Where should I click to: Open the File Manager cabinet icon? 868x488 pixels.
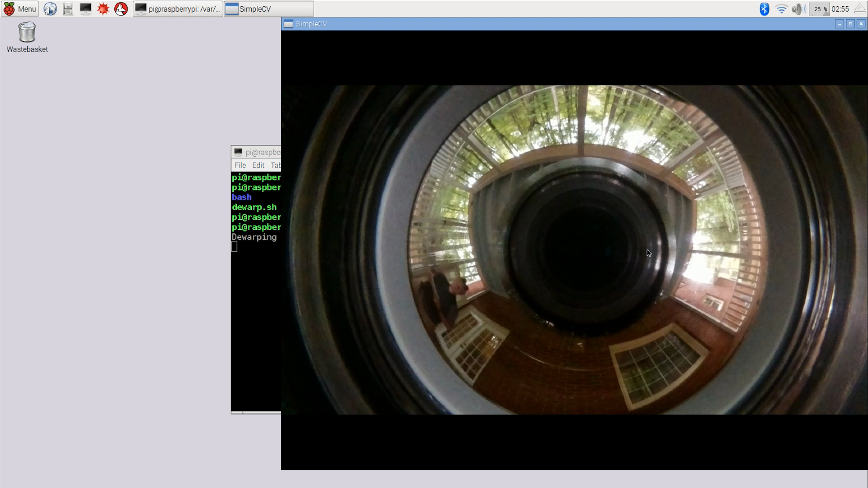click(x=68, y=9)
